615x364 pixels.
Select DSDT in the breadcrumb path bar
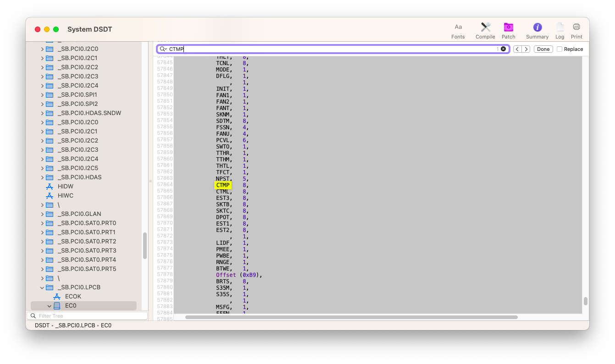point(42,325)
